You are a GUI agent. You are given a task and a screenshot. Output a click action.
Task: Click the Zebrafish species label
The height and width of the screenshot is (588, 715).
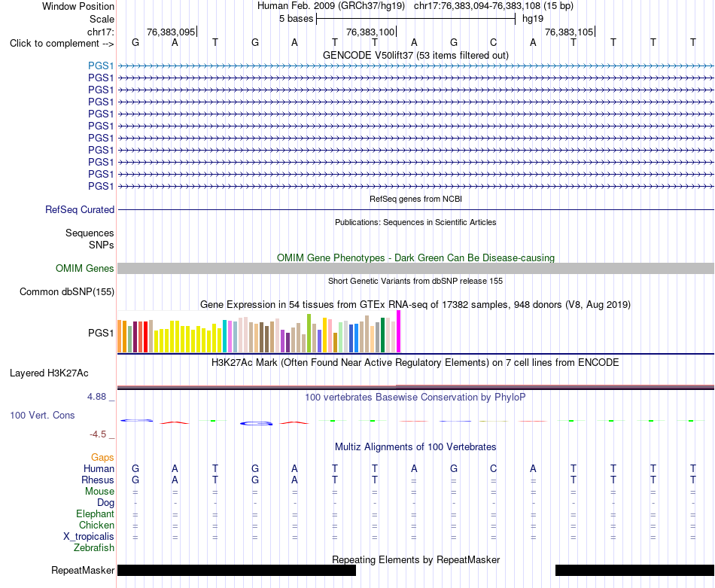(94, 547)
